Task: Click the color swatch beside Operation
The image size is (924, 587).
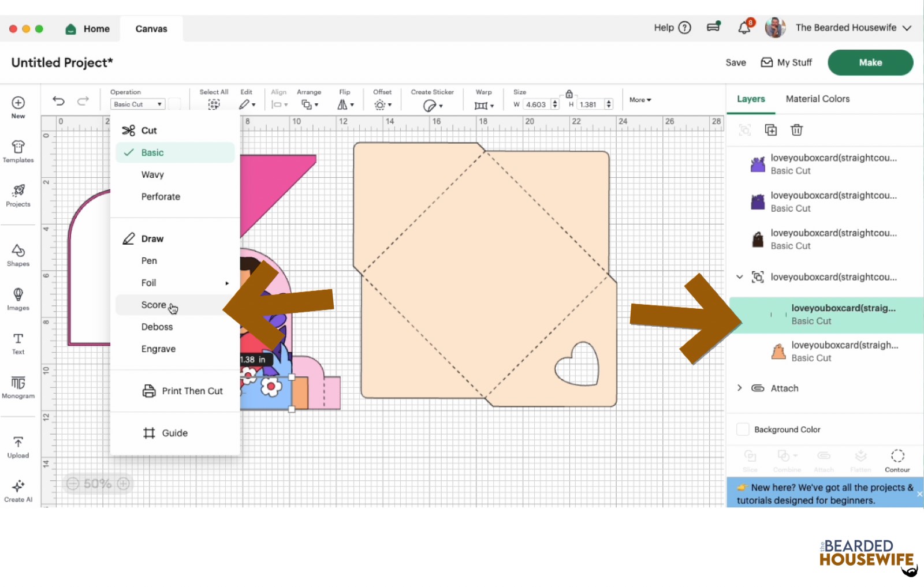Action: (x=174, y=104)
